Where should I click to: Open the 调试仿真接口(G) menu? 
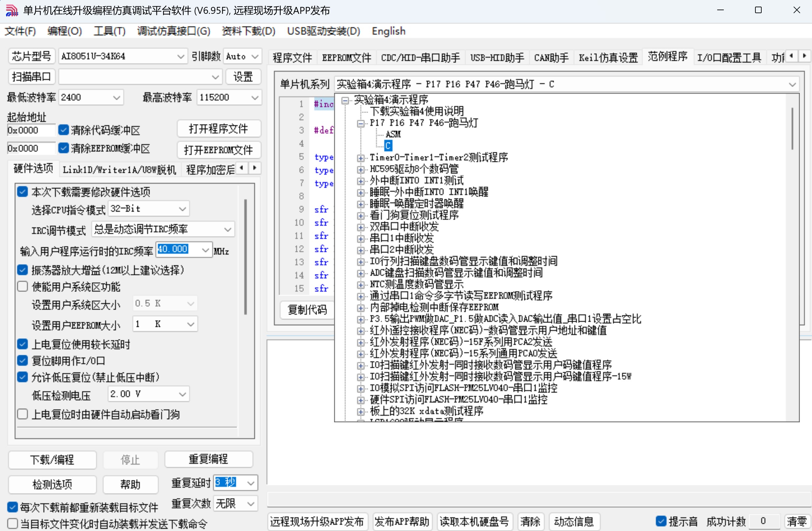point(173,31)
